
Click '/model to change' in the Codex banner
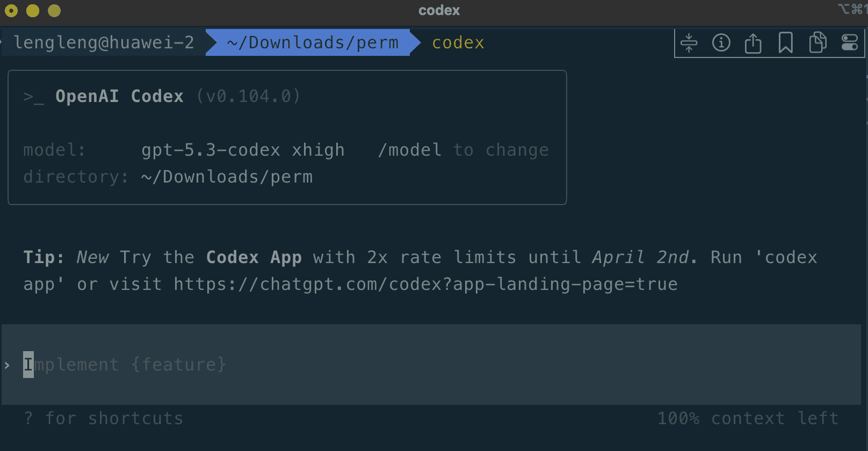(x=464, y=150)
